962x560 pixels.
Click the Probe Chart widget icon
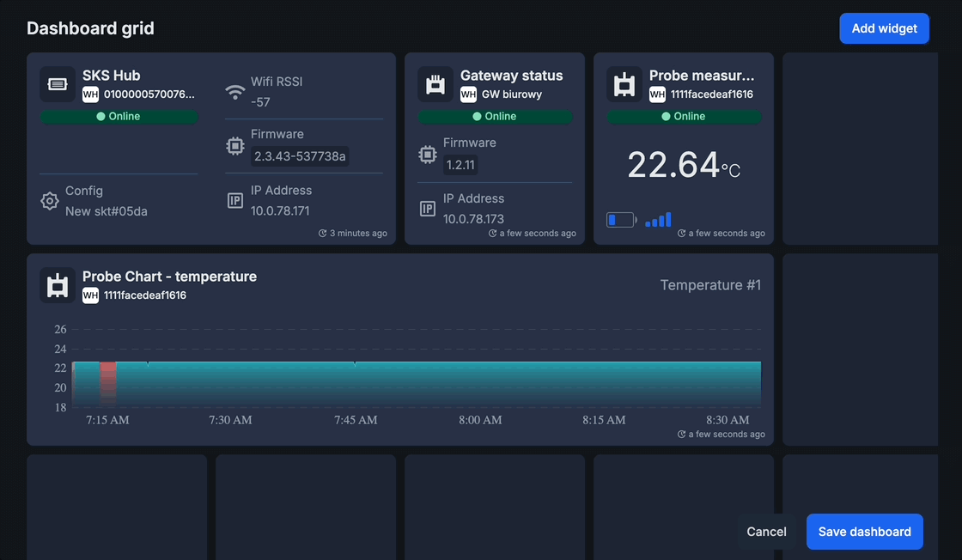point(57,285)
